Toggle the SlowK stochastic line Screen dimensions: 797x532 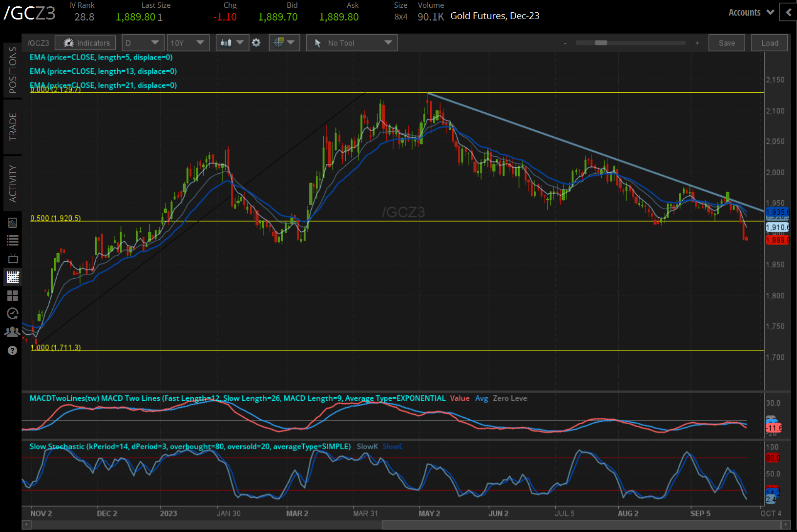tap(367, 446)
